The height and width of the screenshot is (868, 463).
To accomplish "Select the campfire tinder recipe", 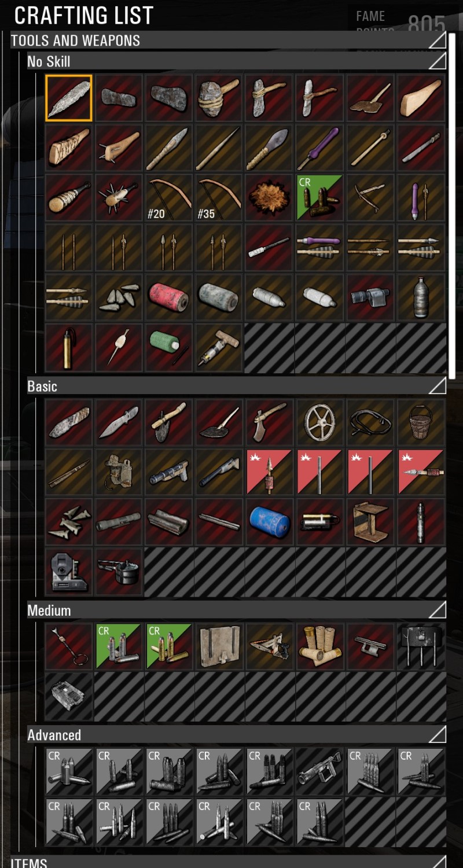I will coord(270,198).
